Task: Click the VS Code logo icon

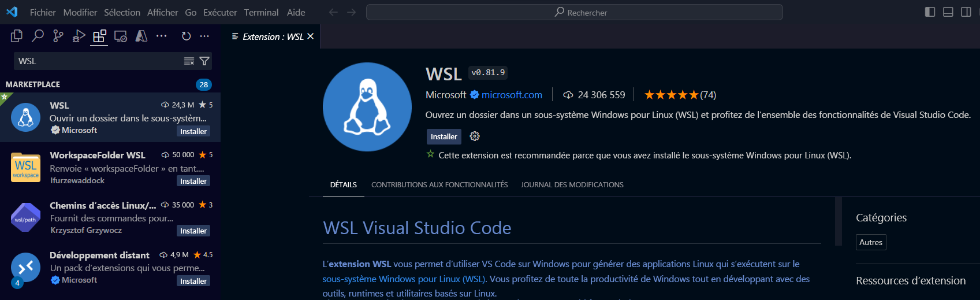Action: pos(12,12)
